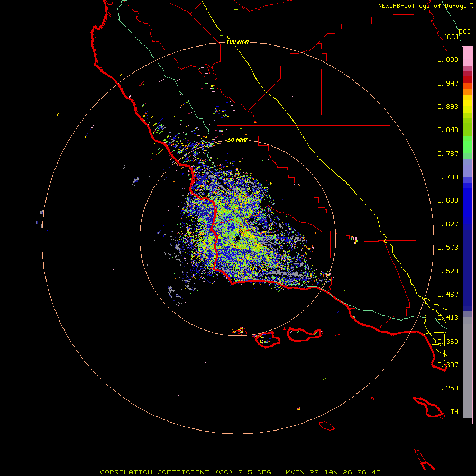Click the CORRELATION COEFFICIENT caption text
Screen dimensions: 476x476
click(x=154, y=472)
